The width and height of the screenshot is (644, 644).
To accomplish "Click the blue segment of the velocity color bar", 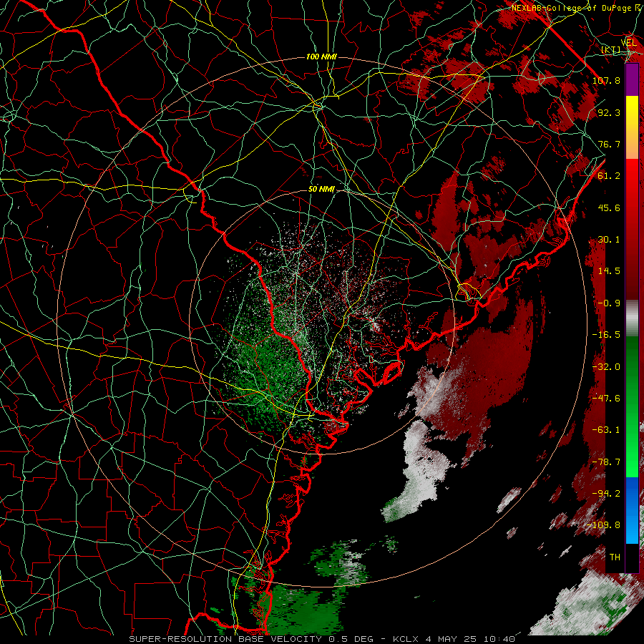I will (x=632, y=510).
